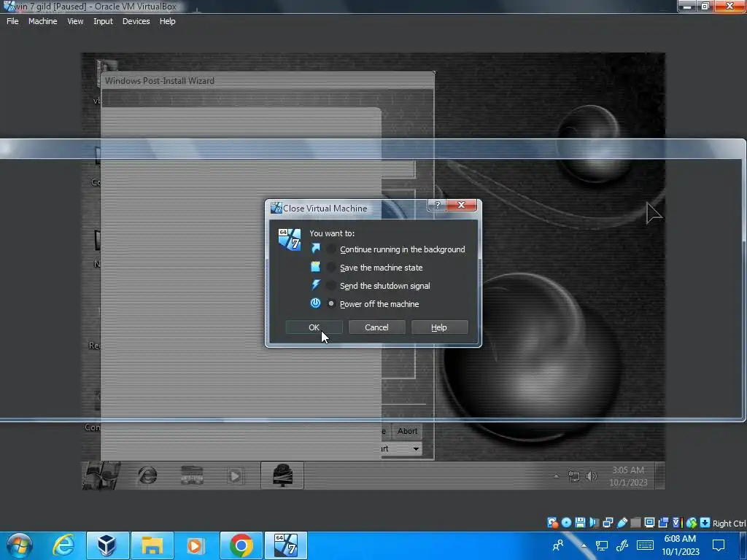Open the View menu
The image size is (747, 560).
75,21
